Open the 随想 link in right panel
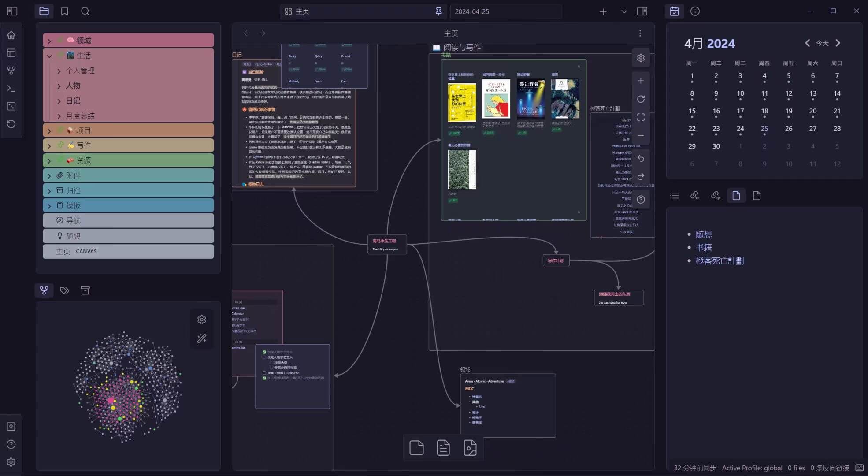 (704, 234)
